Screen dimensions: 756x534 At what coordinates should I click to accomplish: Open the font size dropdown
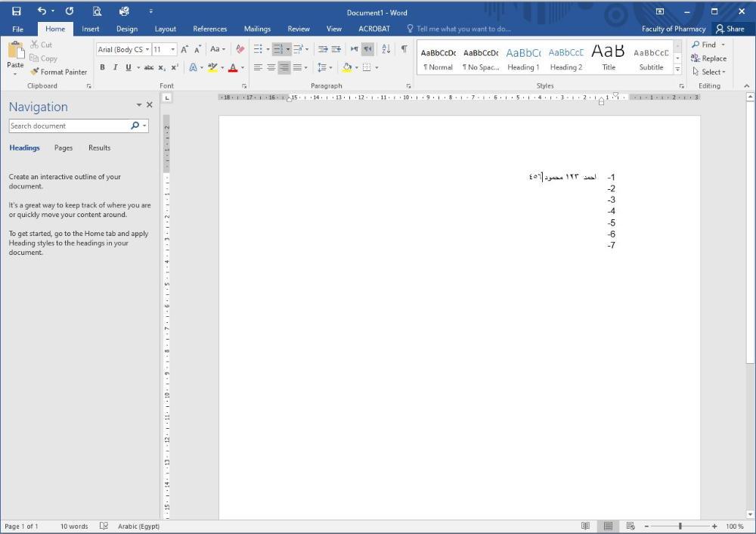172,50
